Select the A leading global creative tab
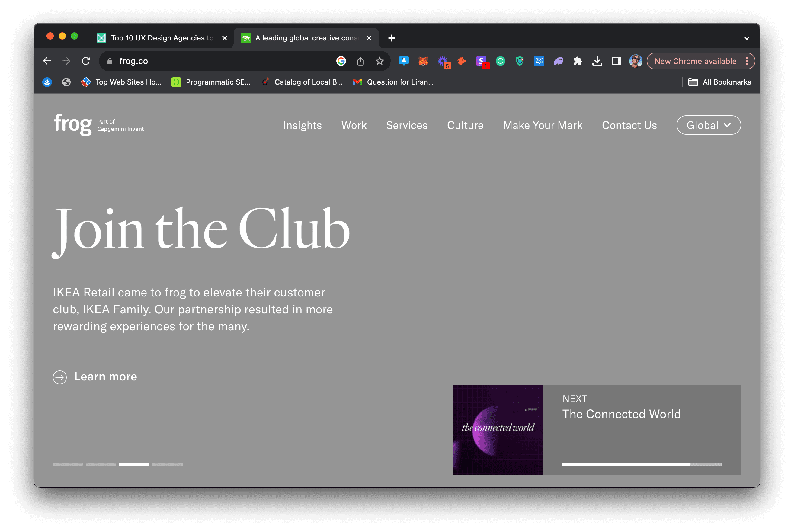Image resolution: width=794 pixels, height=532 pixels. (306, 38)
